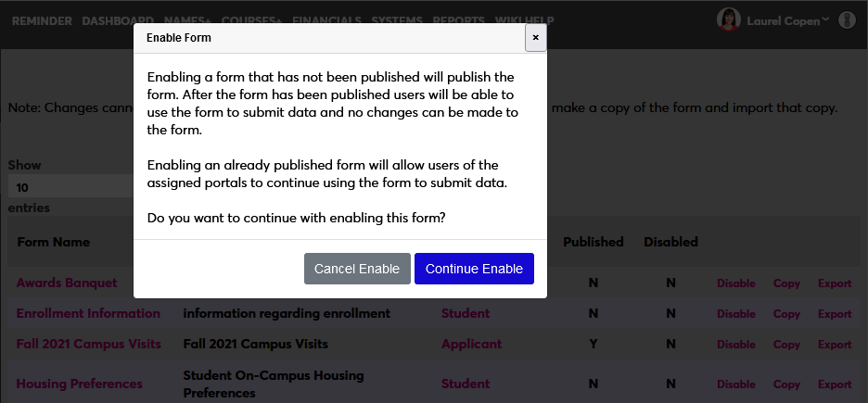Screen dimensions: 868x403
Task: Sort by the Published column header
Action: 594,242
